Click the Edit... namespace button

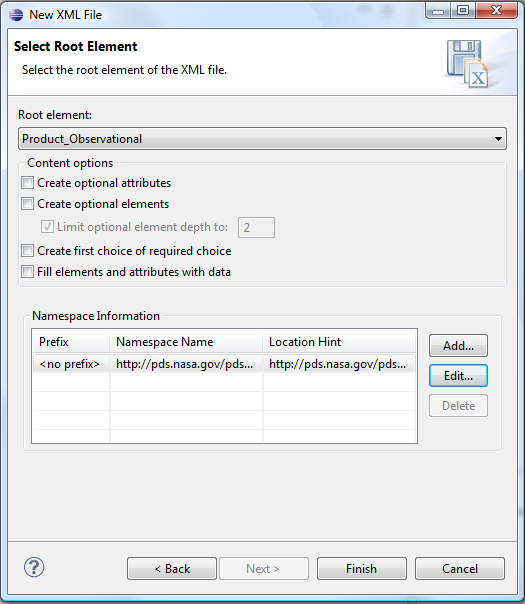(458, 376)
